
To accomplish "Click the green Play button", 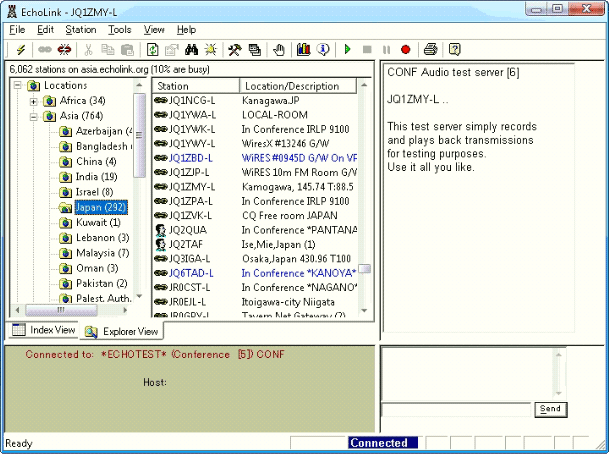I will (x=348, y=50).
